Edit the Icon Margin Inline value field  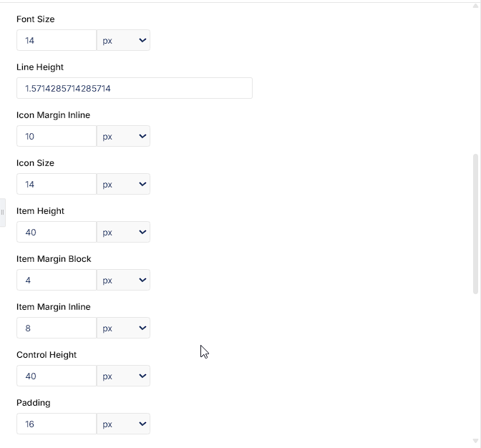[57, 136]
